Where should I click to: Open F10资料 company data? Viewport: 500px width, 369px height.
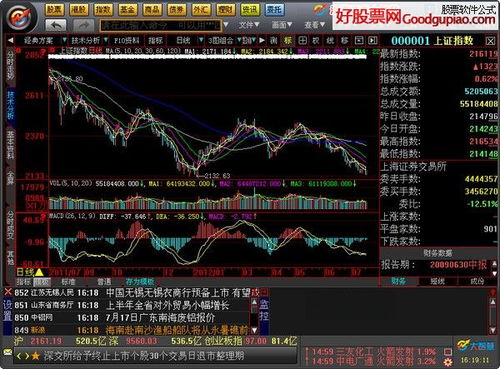(127, 41)
